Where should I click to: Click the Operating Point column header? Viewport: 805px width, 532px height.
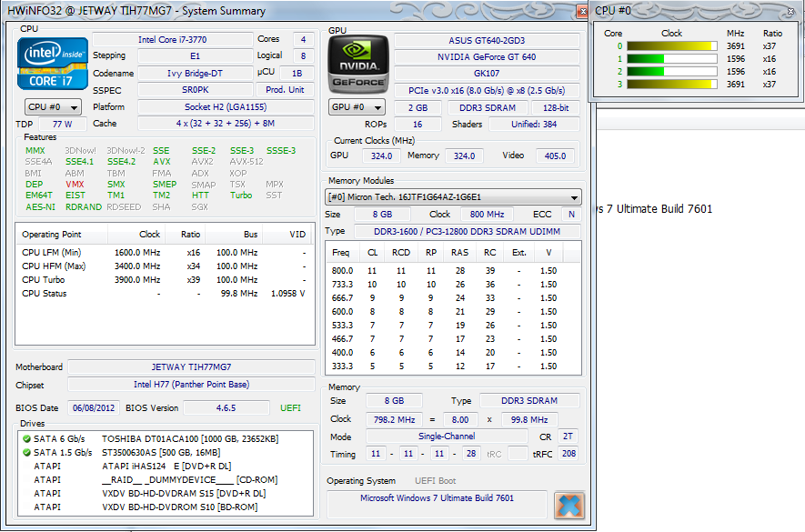(x=62, y=234)
